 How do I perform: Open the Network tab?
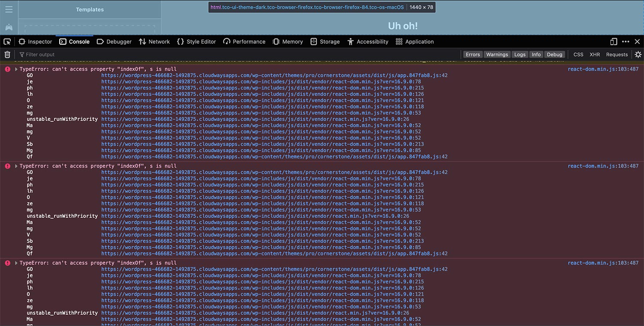point(154,42)
